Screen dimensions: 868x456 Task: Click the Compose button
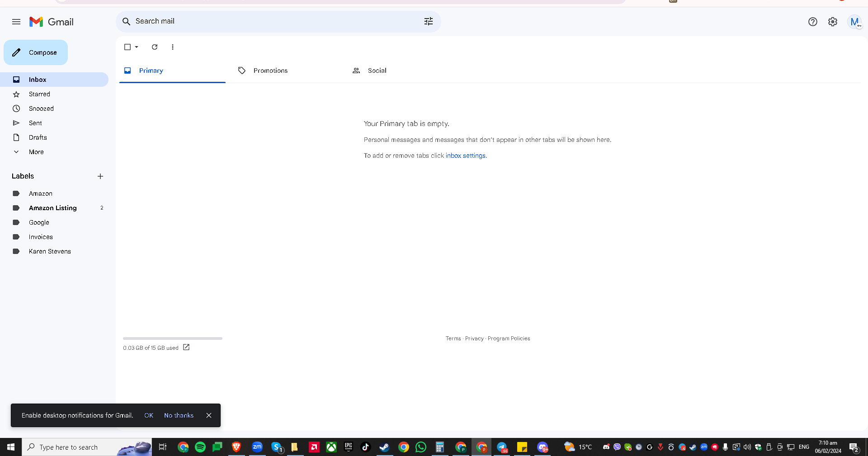coord(36,52)
